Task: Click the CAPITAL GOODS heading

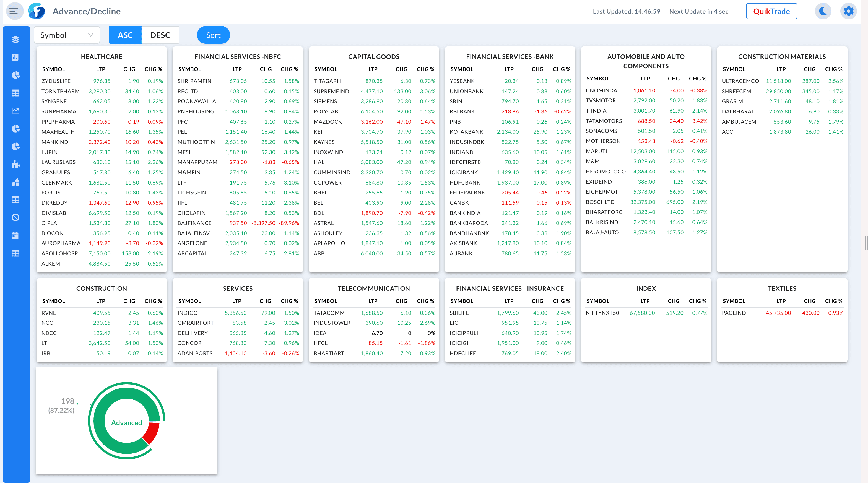Action: pyautogui.click(x=374, y=57)
